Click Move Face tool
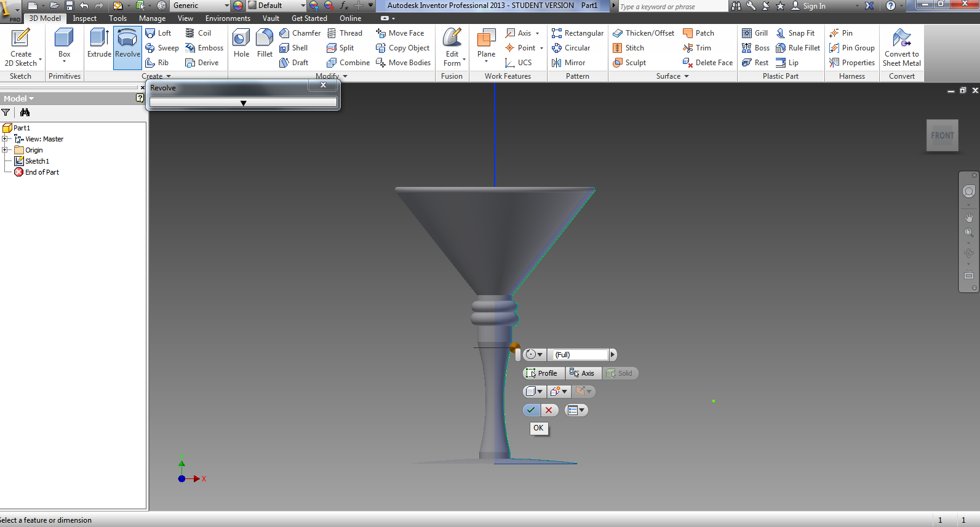Image resolution: width=980 pixels, height=527 pixels. click(400, 33)
